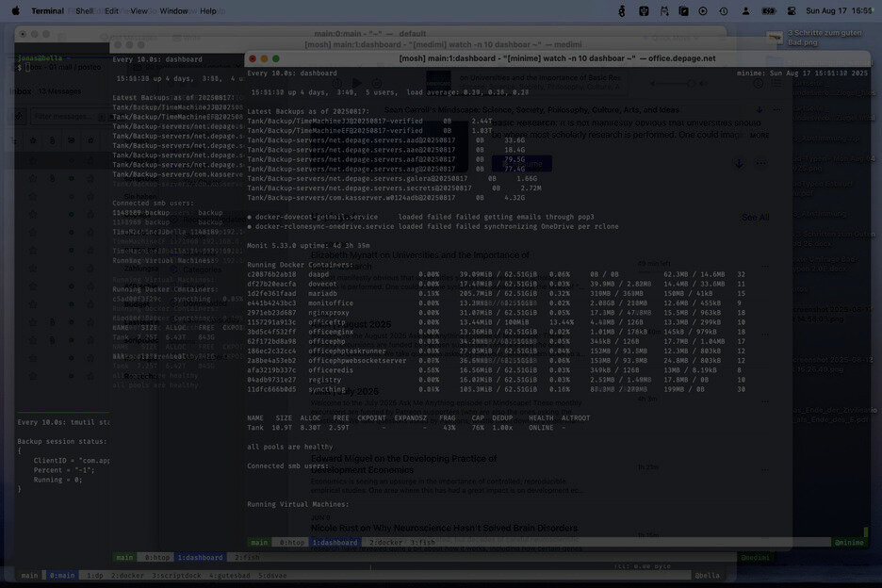The image size is (882, 588).
Task: Switch to 0:htop tab in medimi window
Action: click(x=157, y=558)
